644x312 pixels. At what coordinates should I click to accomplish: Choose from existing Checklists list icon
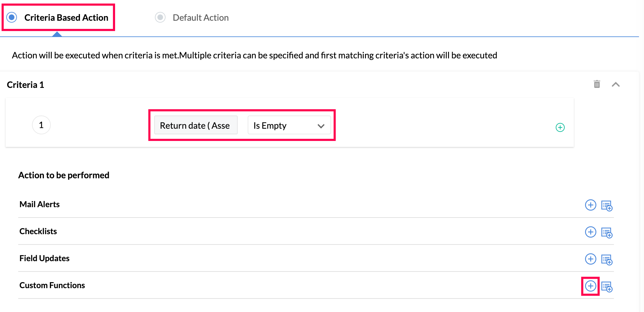pyautogui.click(x=607, y=233)
